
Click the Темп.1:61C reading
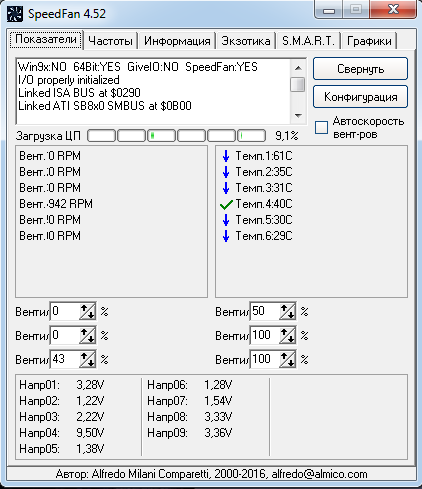click(x=264, y=156)
